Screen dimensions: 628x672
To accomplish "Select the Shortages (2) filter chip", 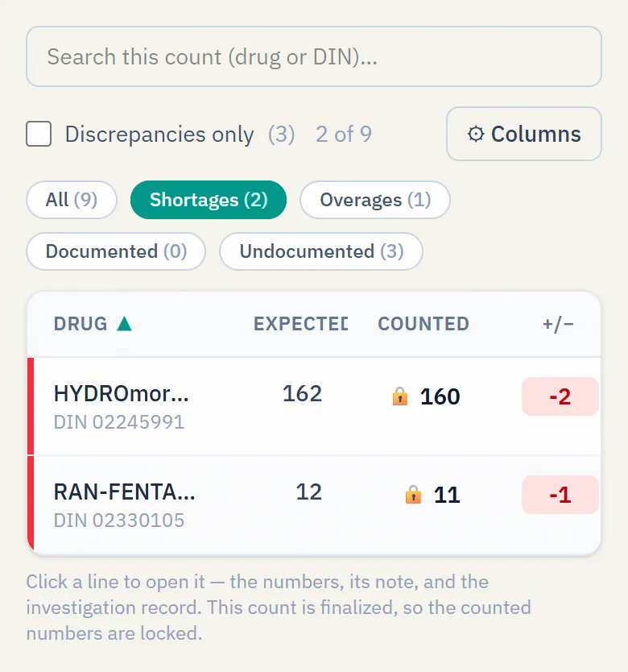I will (x=209, y=200).
